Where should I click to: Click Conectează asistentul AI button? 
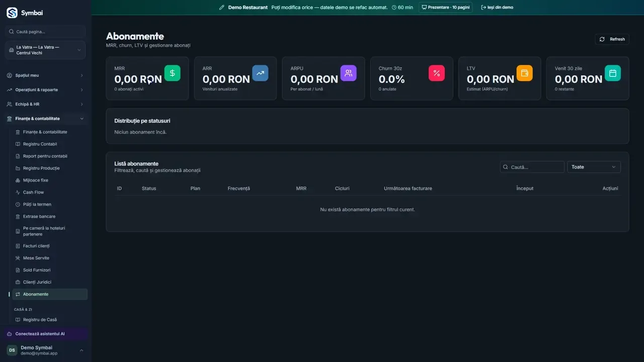coord(45,334)
